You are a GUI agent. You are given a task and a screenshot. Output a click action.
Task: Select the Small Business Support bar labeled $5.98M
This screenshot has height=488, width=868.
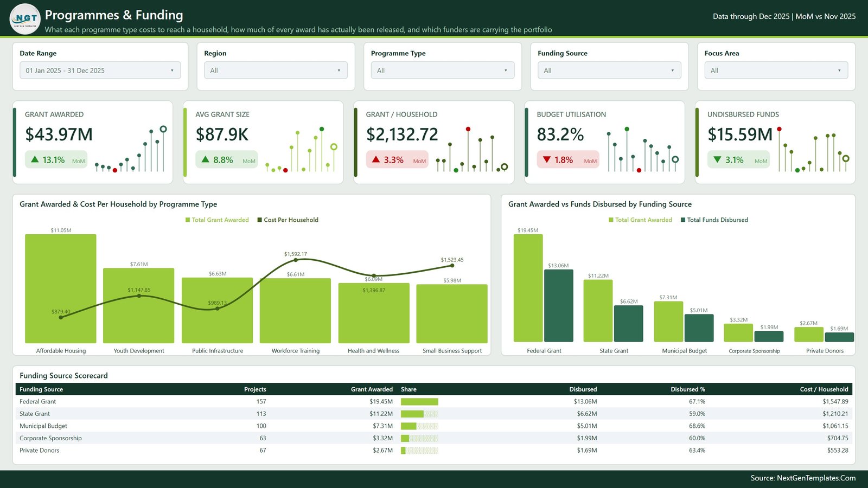[x=452, y=314]
